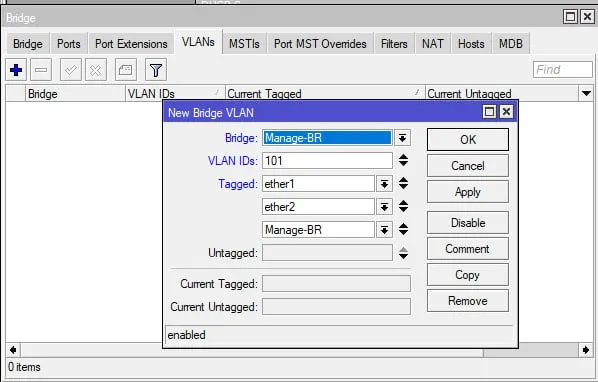Click the OK button
The image size is (598, 382).
click(468, 140)
